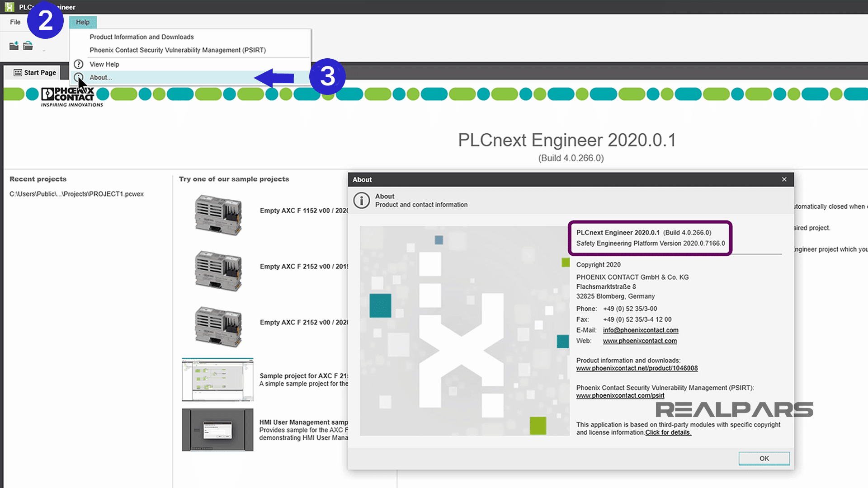Click the View Help question mark icon
This screenshot has width=868, height=488.
pos(79,64)
